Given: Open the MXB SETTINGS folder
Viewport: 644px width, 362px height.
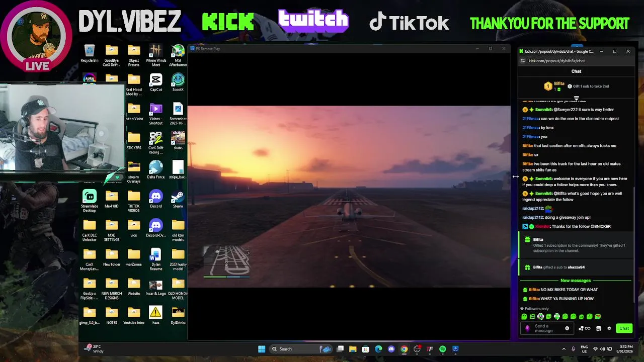Looking at the screenshot, I should point(112,230).
